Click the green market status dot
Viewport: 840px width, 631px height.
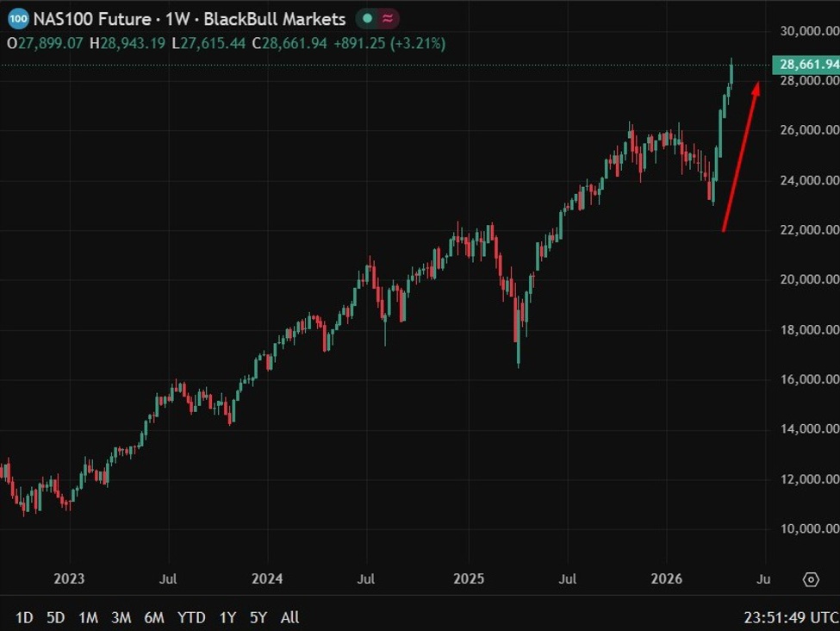point(368,19)
